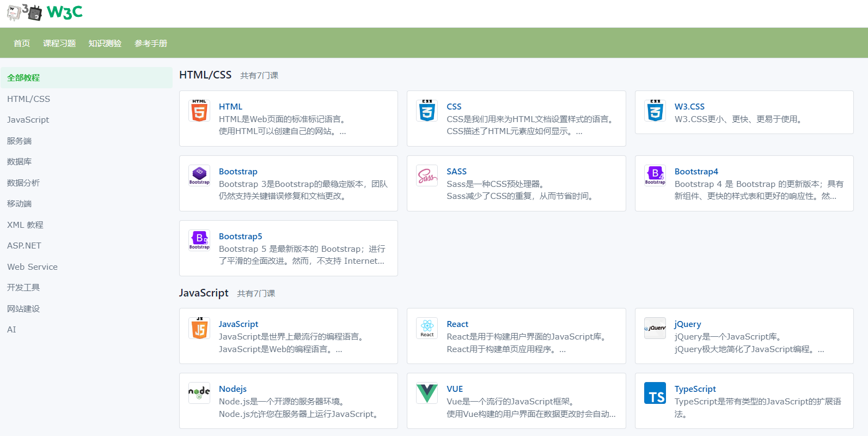The width and height of the screenshot is (868, 436).
Task: Click 共有7门课 beside HTML/CSS heading
Action: [259, 76]
